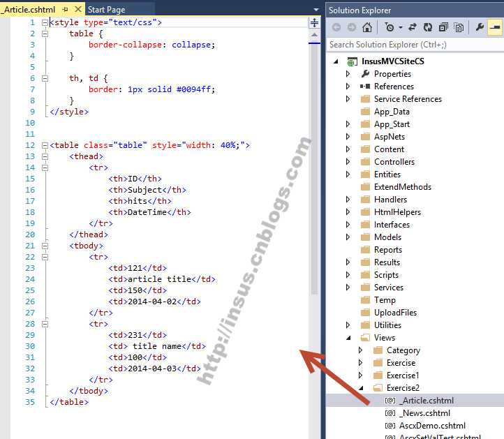Click the Collapse All icon

443,27
